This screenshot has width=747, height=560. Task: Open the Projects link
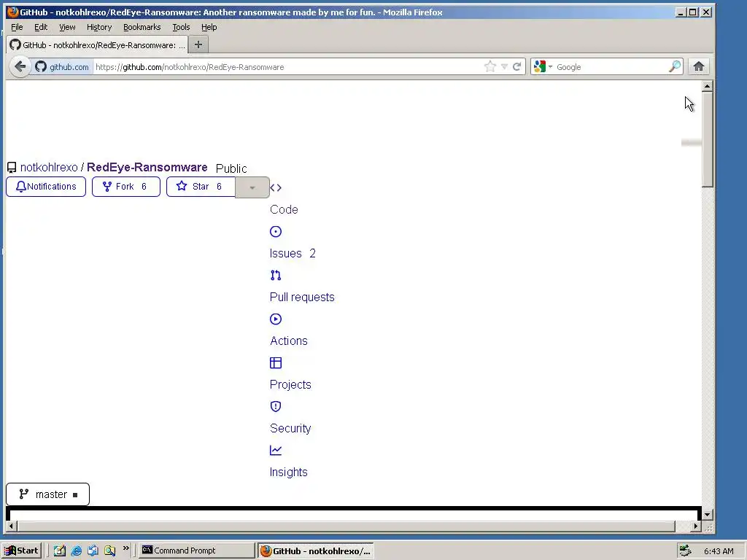pyautogui.click(x=290, y=385)
